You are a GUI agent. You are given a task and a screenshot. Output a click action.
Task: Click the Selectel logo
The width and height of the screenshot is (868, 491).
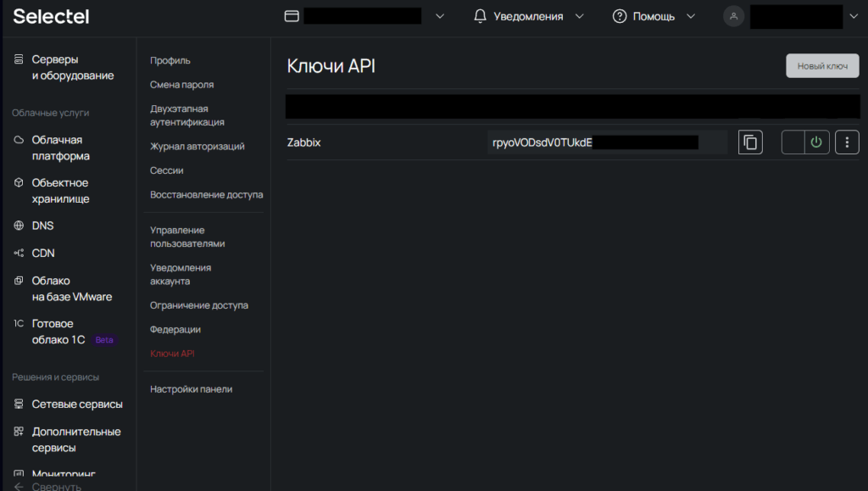[51, 17]
